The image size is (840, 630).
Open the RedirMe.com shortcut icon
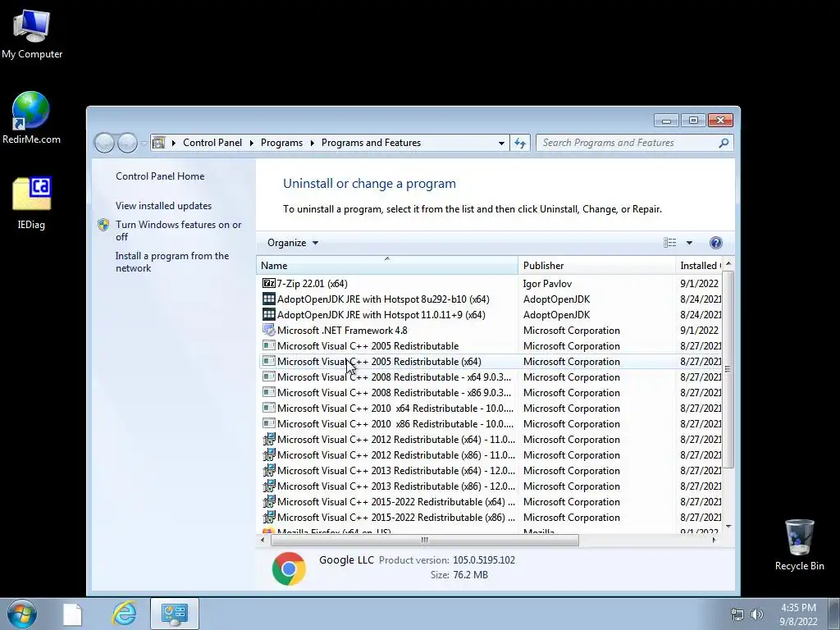31,118
